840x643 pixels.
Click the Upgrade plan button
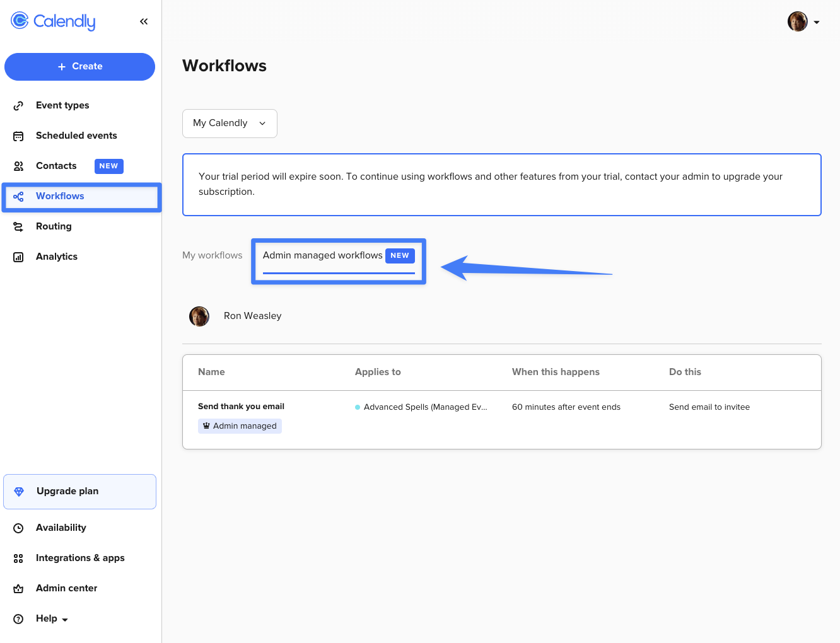click(79, 491)
